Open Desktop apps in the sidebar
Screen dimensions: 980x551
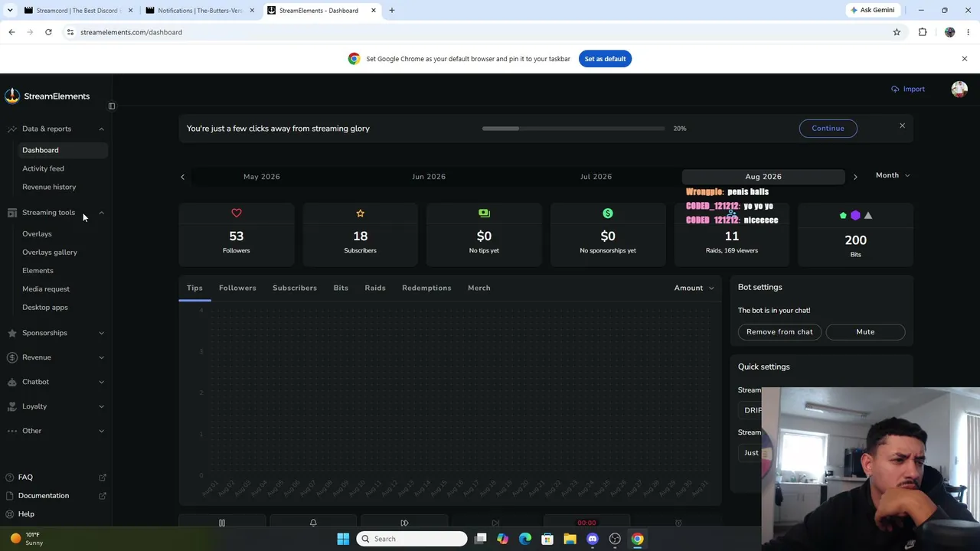coord(45,307)
